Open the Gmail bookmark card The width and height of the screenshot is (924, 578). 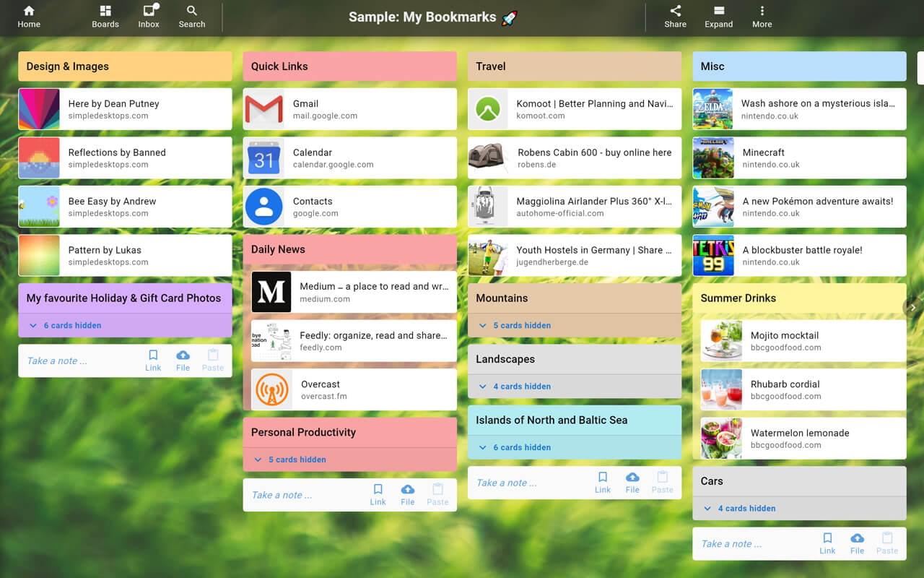(x=349, y=109)
